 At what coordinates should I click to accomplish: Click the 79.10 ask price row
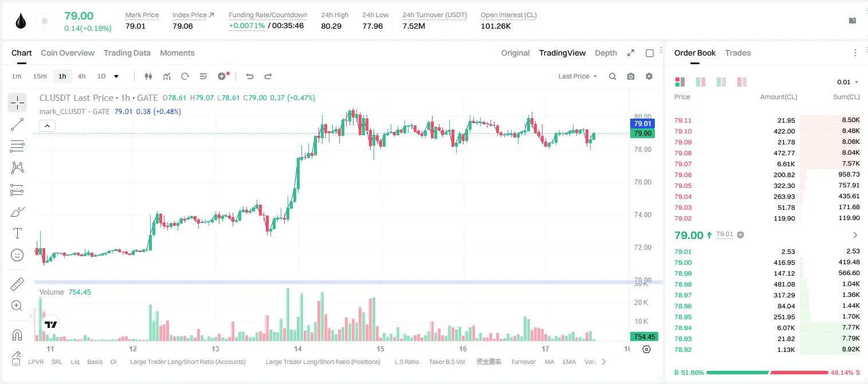point(767,131)
